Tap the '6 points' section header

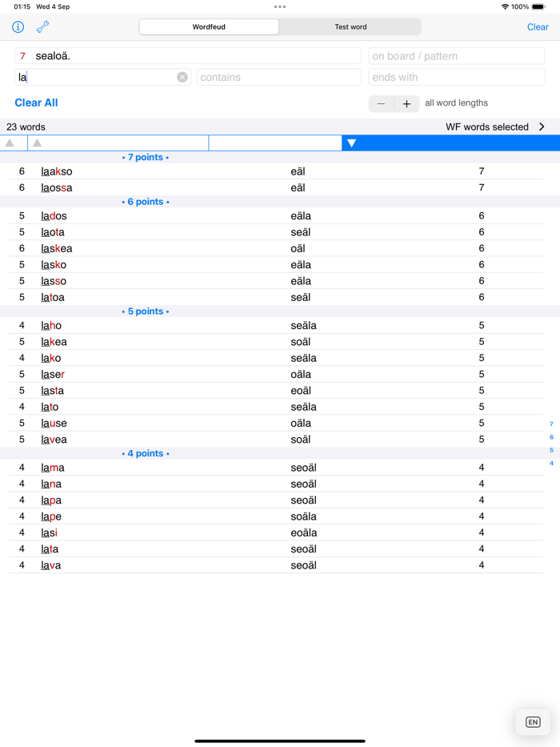pyautogui.click(x=146, y=202)
